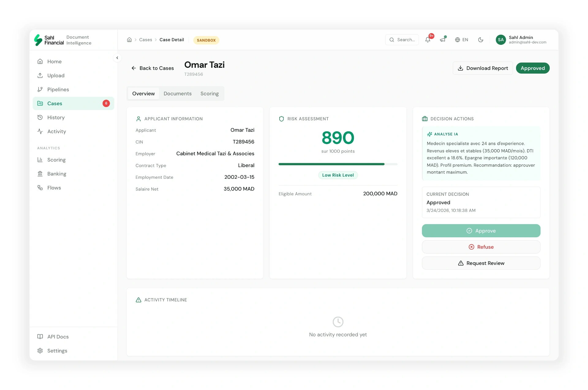Click the Request Review button
The height and width of the screenshot is (390, 588).
click(x=481, y=263)
